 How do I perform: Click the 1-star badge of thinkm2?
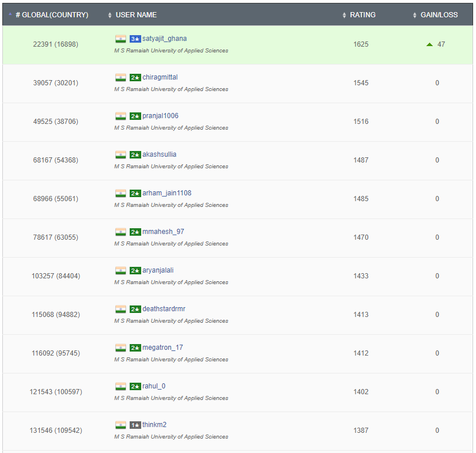135,425
